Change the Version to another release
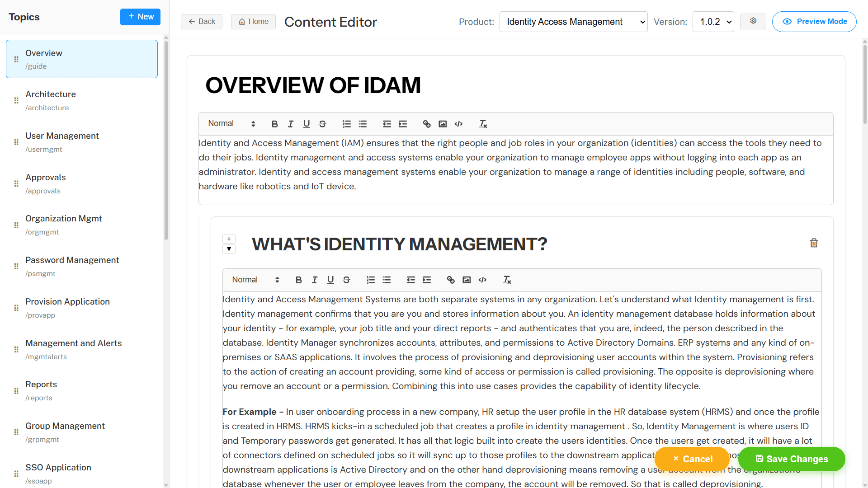This screenshot has width=868, height=488. (713, 21)
